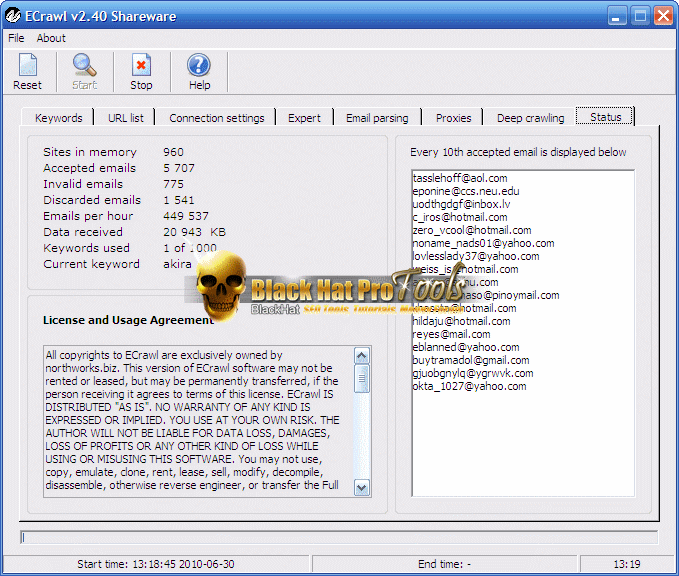Select the Status tab
This screenshot has width=679, height=576.
[605, 116]
